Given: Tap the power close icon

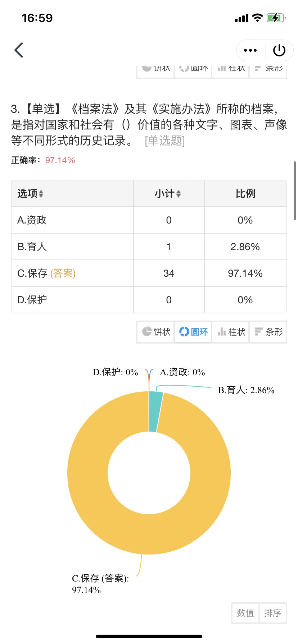Looking at the screenshot, I should pyautogui.click(x=279, y=50).
